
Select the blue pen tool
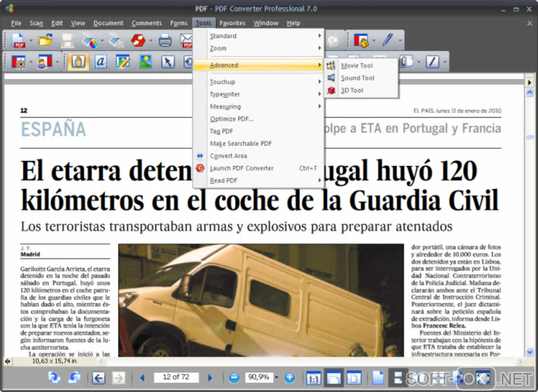coord(388,40)
